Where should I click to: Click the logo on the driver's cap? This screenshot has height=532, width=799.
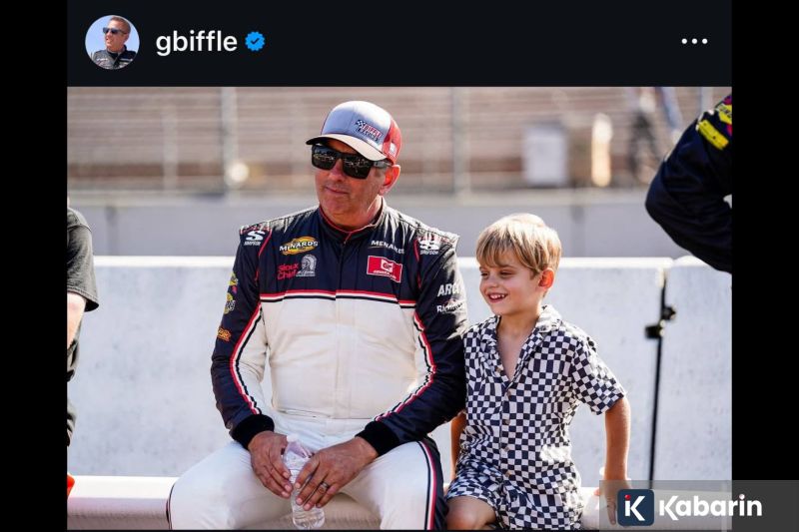[369, 131]
